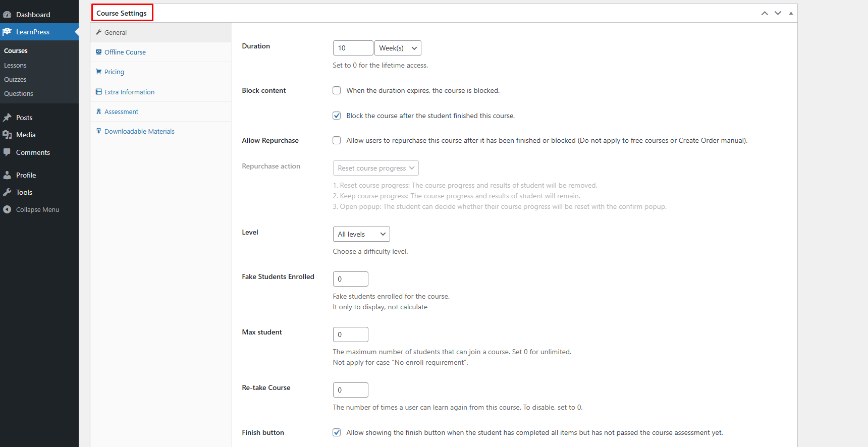
Task: Open Quizzes from the sidebar
Action: coord(15,79)
